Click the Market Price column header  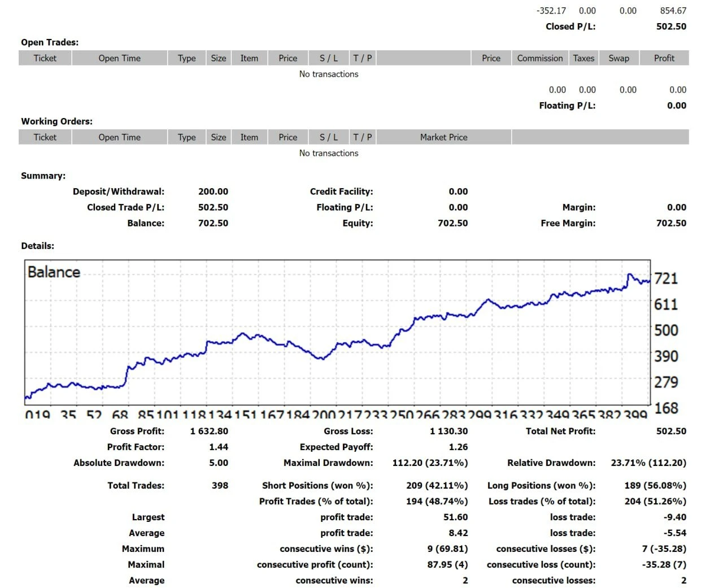[x=443, y=137]
